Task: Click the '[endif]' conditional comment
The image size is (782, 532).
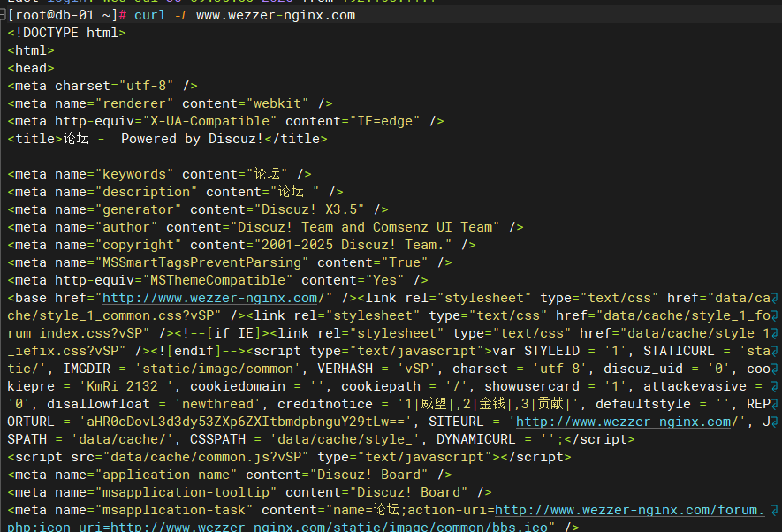Action: [194, 351]
